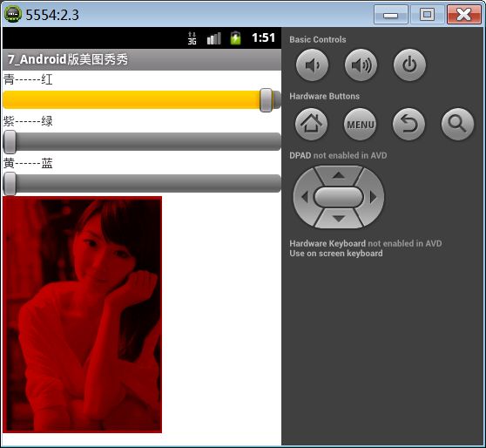Click the 1:51 clock in status bar
This screenshot has height=448, width=486.
(263, 37)
